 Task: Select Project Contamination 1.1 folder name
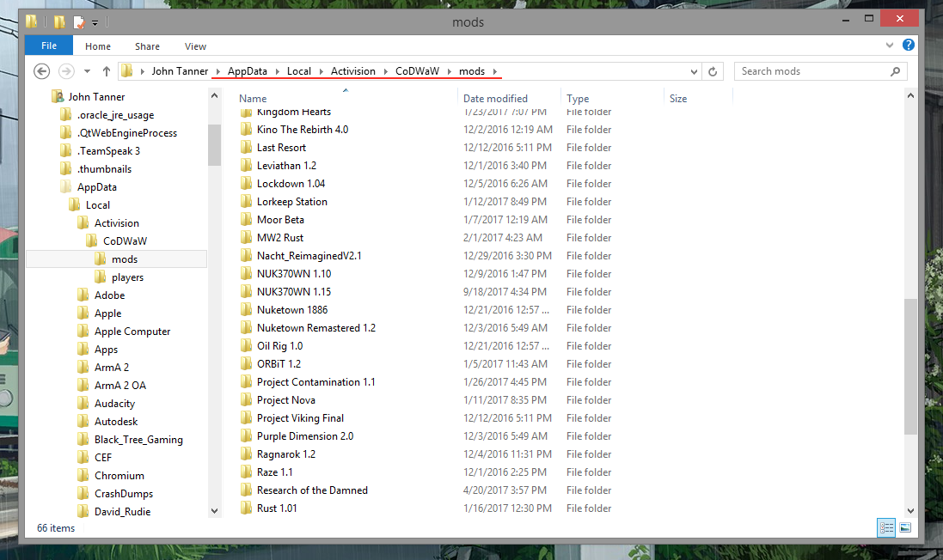(315, 382)
